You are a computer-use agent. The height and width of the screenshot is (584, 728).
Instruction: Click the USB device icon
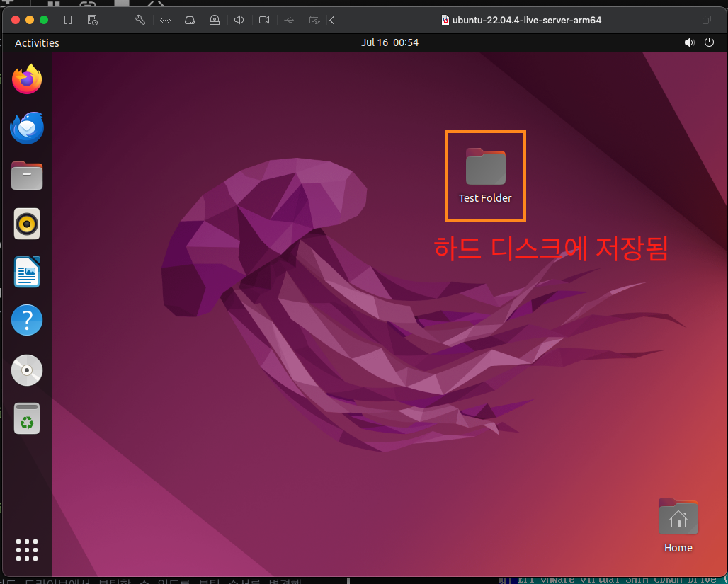(x=289, y=20)
